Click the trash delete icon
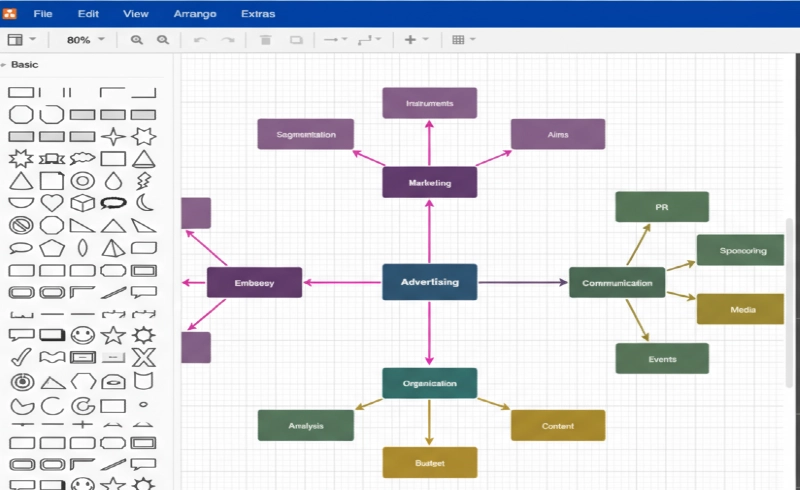 [265, 40]
